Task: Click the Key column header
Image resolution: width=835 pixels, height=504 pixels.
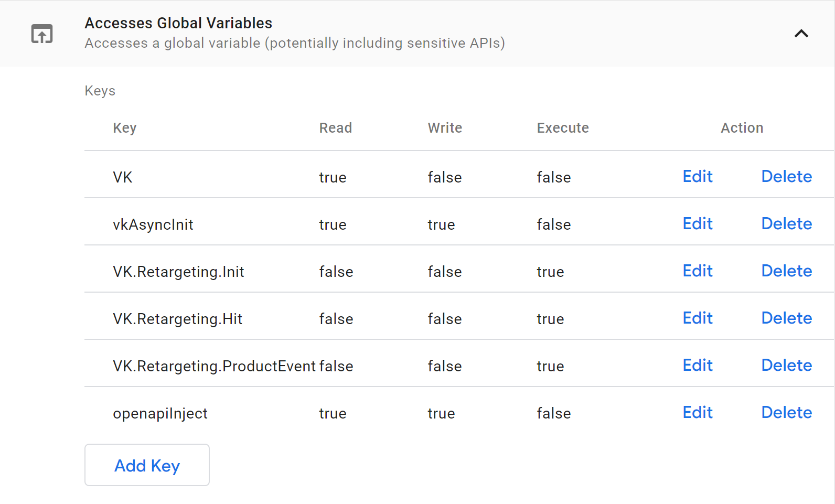Action: point(125,128)
